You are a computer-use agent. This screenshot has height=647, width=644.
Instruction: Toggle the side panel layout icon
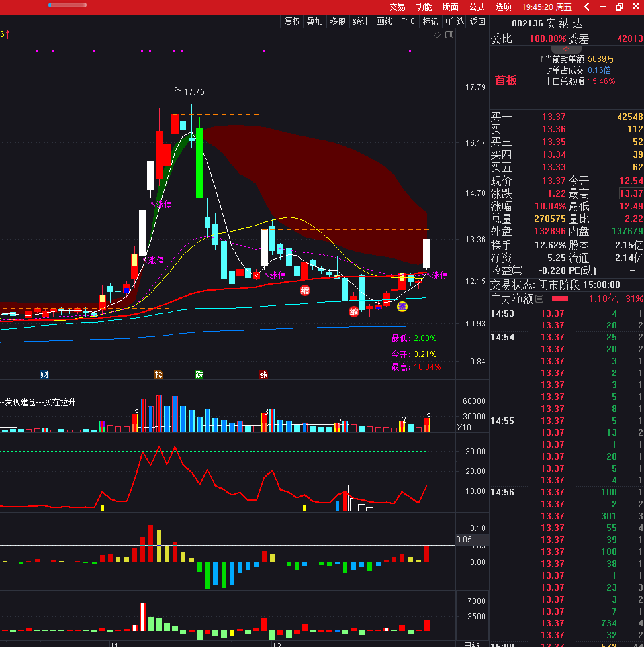click(x=450, y=34)
